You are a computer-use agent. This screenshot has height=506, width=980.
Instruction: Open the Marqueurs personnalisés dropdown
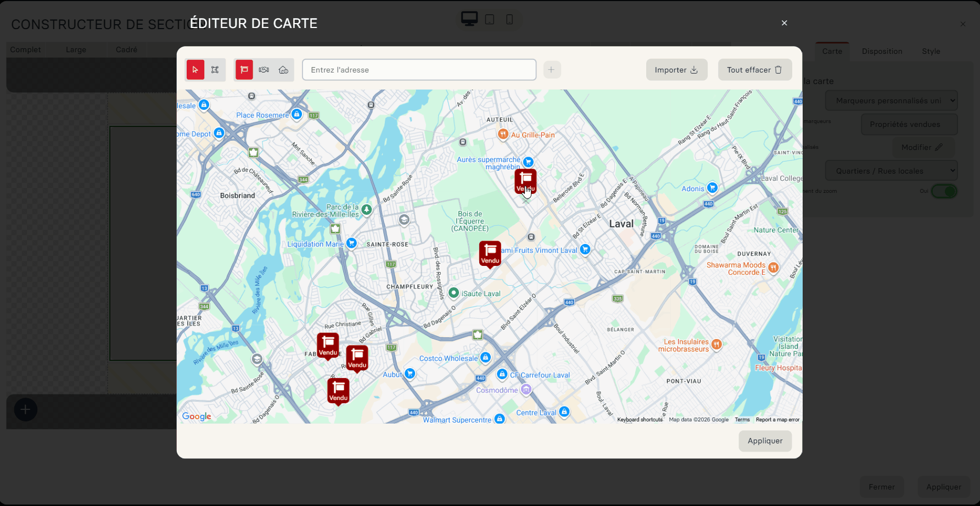(891, 101)
